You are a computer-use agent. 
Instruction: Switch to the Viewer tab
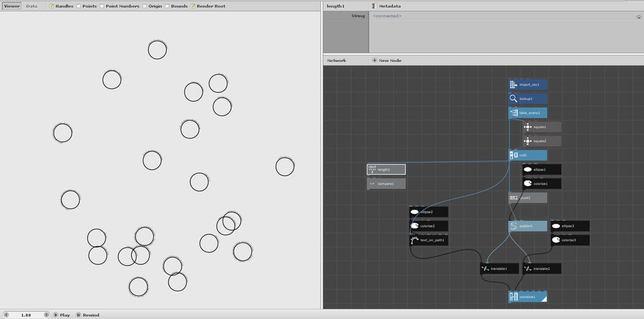pyautogui.click(x=12, y=6)
